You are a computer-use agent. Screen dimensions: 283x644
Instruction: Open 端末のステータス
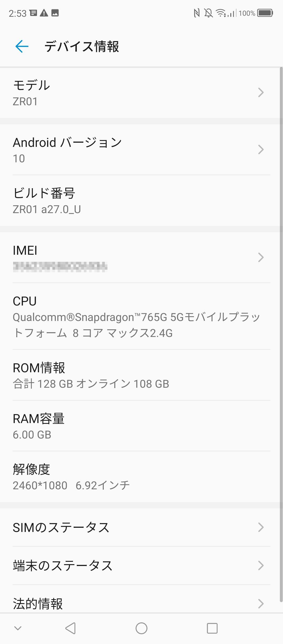(141, 565)
